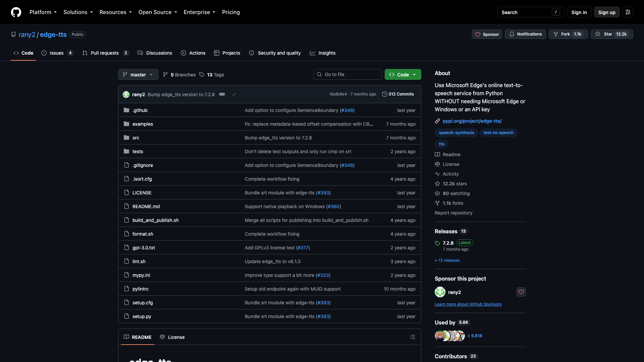Viewport: 644px width, 362px height.
Task: Open the appearance settings icon at top right
Action: click(x=628, y=12)
